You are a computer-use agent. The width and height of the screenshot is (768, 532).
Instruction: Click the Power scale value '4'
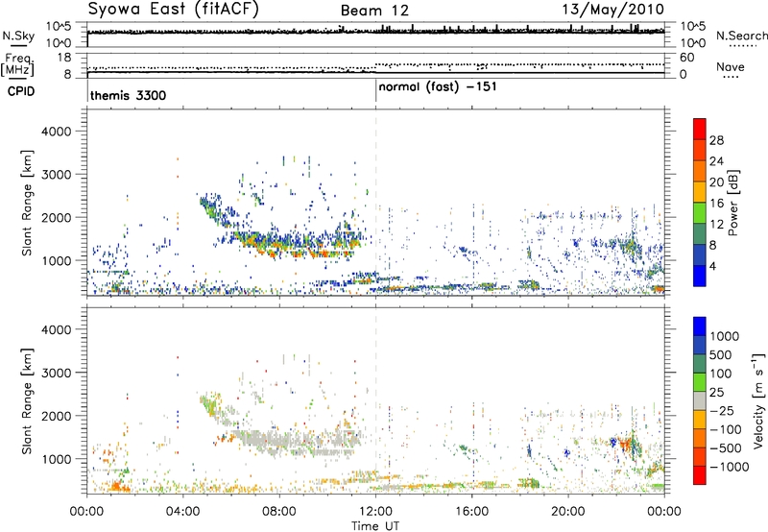pos(712,266)
